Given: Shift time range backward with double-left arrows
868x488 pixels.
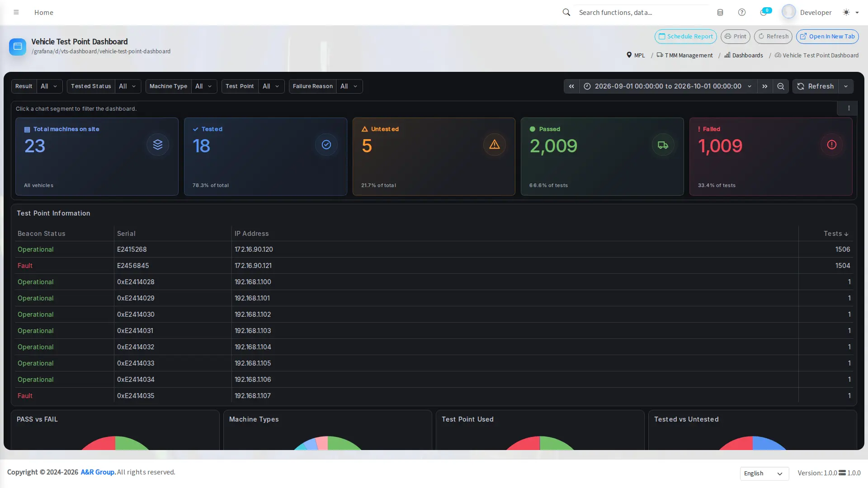Looking at the screenshot, I should coord(571,86).
